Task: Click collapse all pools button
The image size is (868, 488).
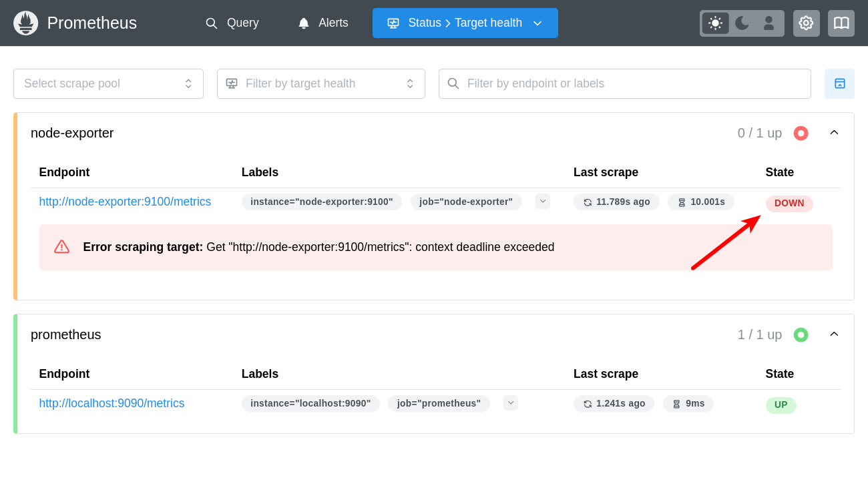Action: (840, 83)
